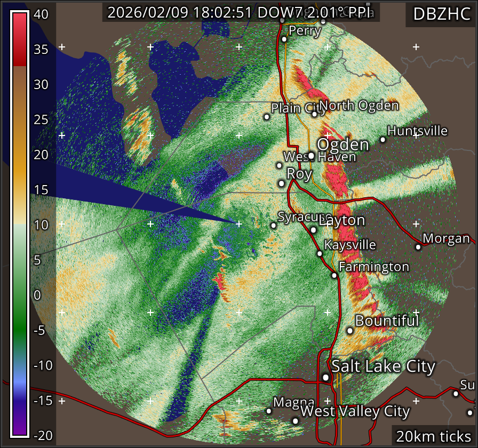The width and height of the screenshot is (478, 448).
Task: Click the Perry marker dot
Action: tap(284, 39)
